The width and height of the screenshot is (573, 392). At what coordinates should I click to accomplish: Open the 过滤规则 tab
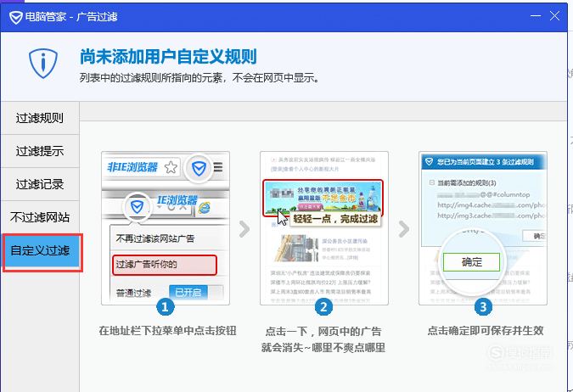pyautogui.click(x=40, y=118)
